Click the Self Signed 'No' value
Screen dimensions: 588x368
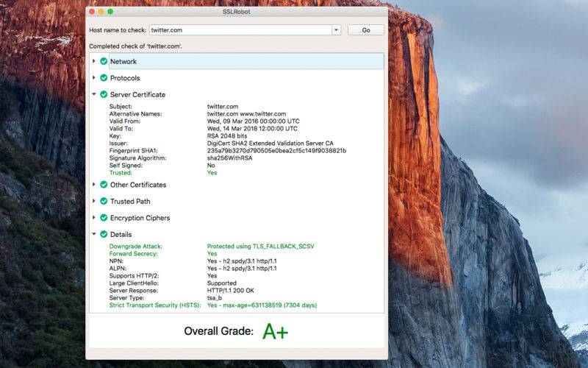tap(211, 165)
